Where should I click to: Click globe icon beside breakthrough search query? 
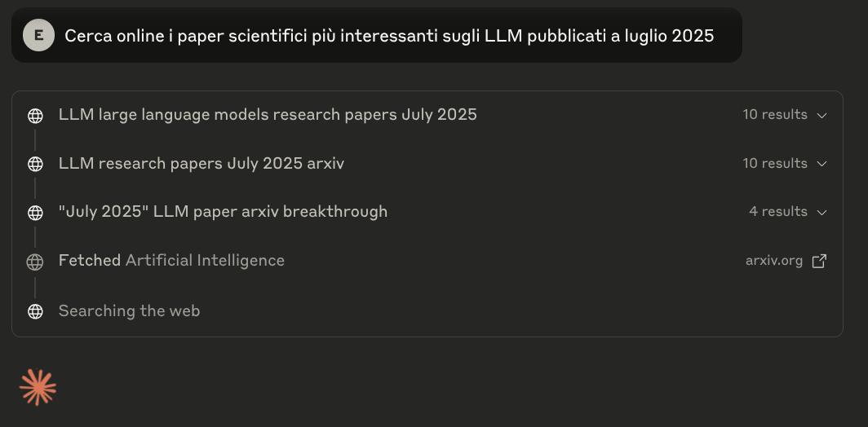(x=35, y=213)
